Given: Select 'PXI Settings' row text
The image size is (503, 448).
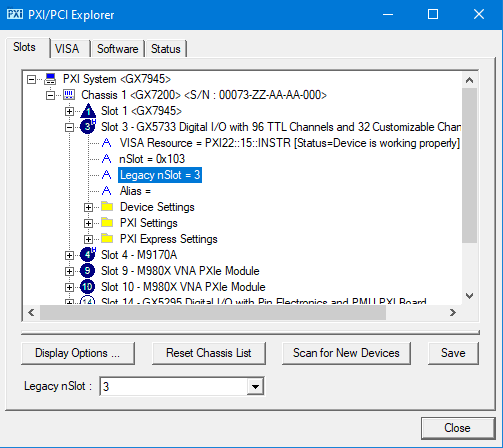Looking at the screenshot, I should click(149, 223).
